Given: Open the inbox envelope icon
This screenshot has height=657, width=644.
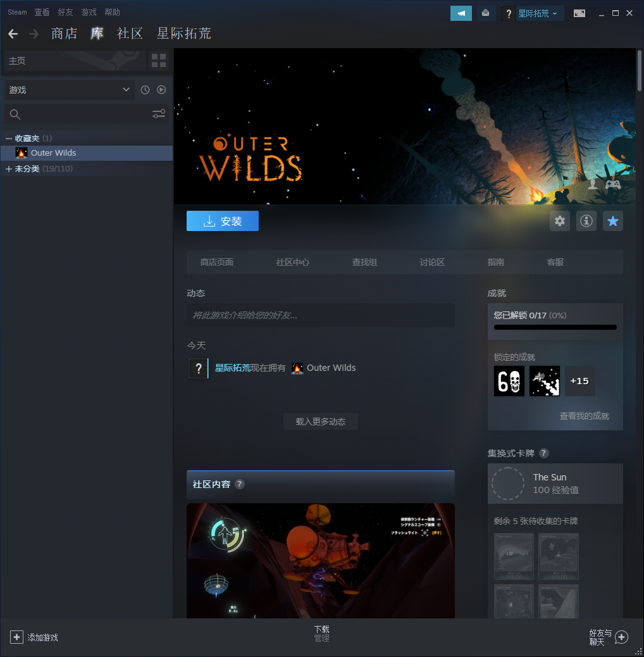Looking at the screenshot, I should click(486, 13).
